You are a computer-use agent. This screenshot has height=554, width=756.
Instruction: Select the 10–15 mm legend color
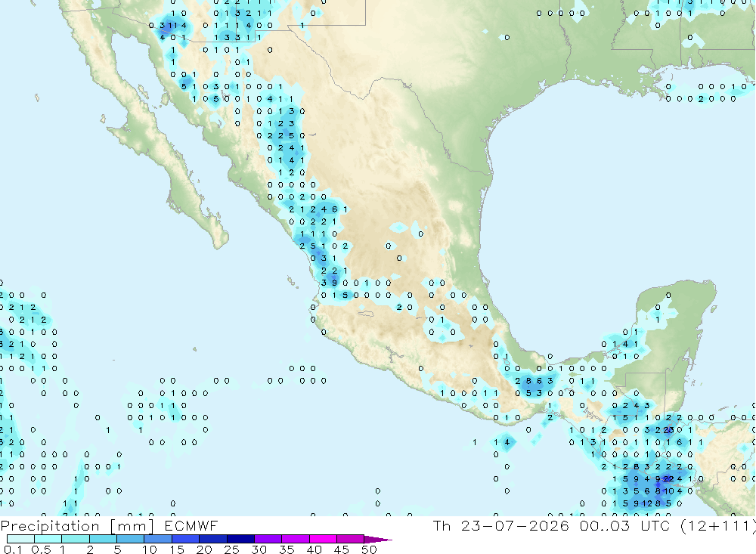point(158,539)
